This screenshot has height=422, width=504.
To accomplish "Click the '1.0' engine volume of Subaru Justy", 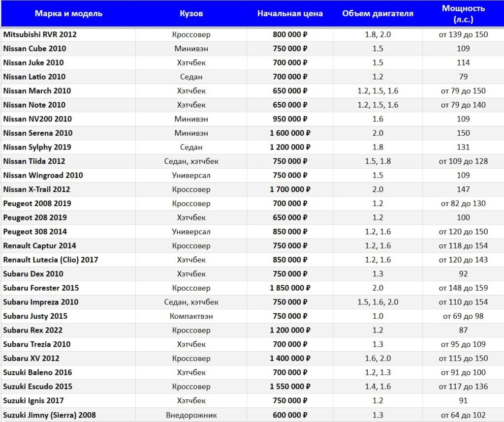I will 378,316.
